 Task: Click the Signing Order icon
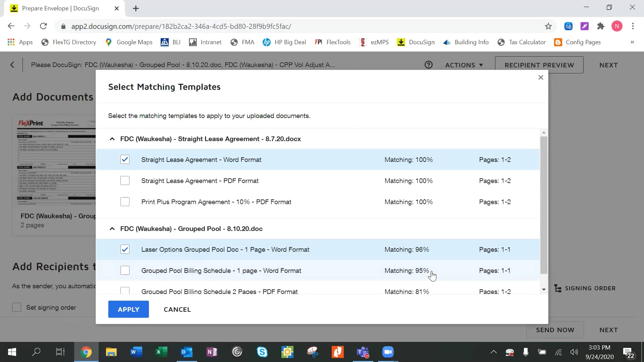tap(558, 288)
